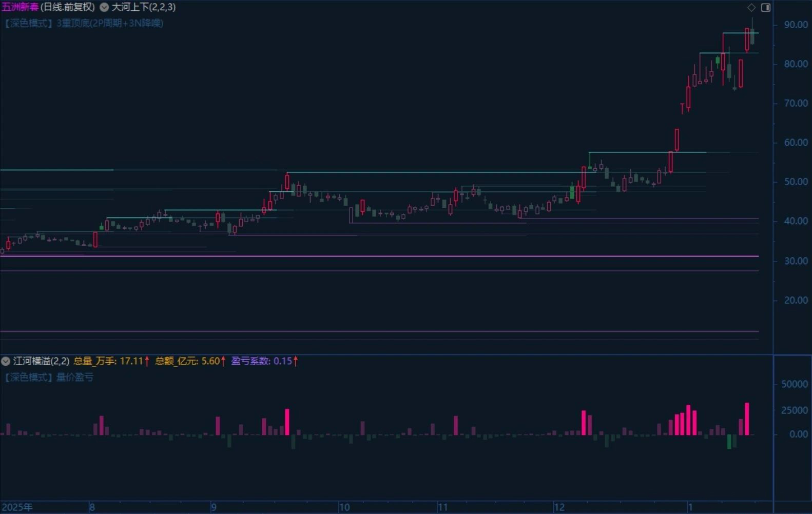Click the 70.00 price axis label
Viewport: 812px width, 514px height.
tap(796, 103)
